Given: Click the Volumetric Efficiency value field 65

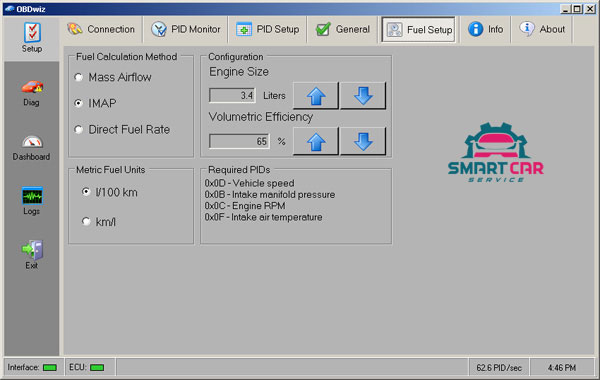Looking at the screenshot, I should (239, 141).
